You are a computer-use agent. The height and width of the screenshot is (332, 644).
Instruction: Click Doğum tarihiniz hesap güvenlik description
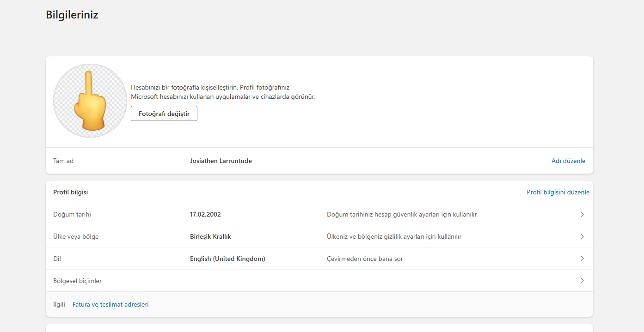[402, 214]
